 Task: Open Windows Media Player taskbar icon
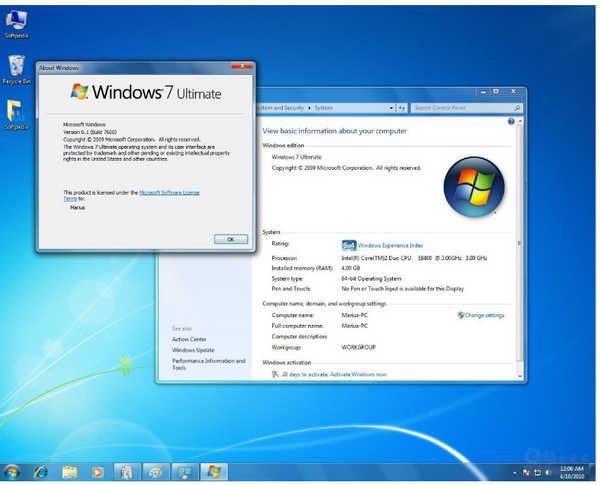point(98,472)
